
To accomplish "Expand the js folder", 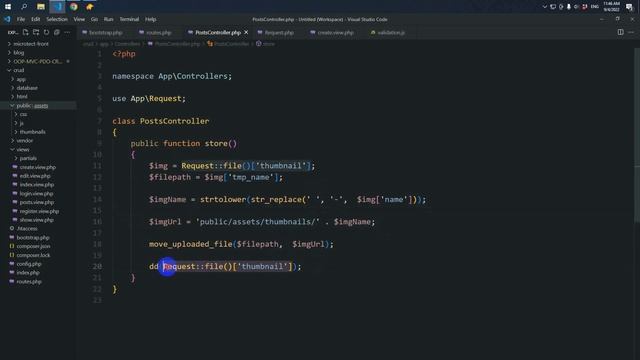I will [22, 123].
